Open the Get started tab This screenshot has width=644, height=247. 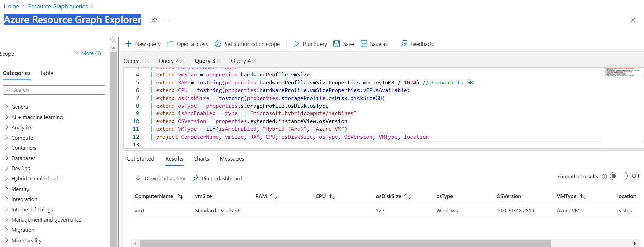tap(141, 159)
